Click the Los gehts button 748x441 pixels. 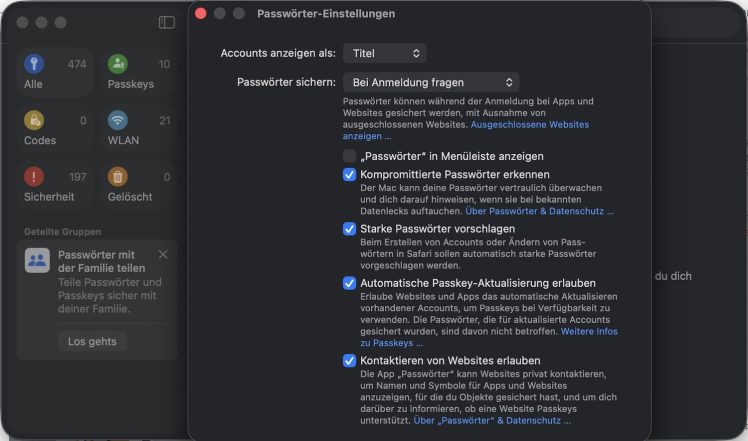click(92, 341)
